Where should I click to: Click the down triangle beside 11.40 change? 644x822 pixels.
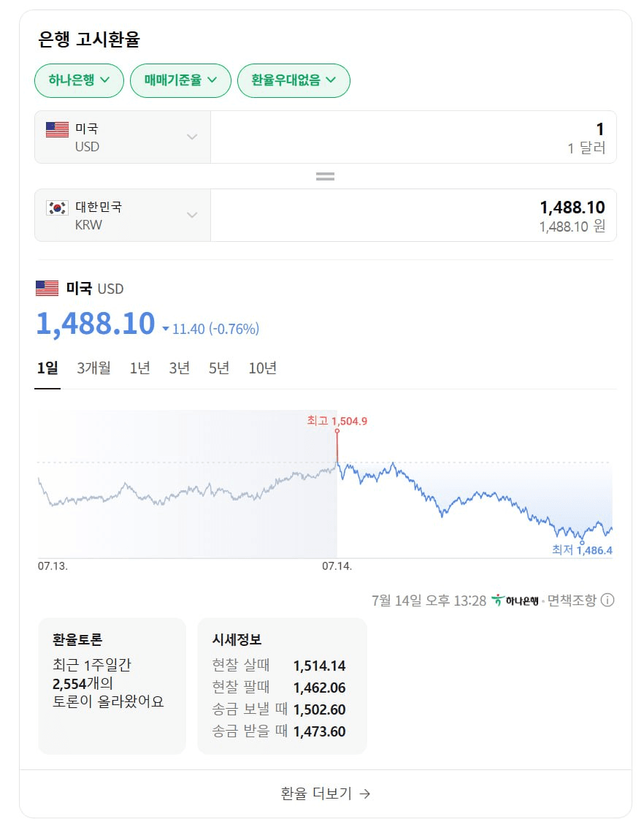coord(166,330)
